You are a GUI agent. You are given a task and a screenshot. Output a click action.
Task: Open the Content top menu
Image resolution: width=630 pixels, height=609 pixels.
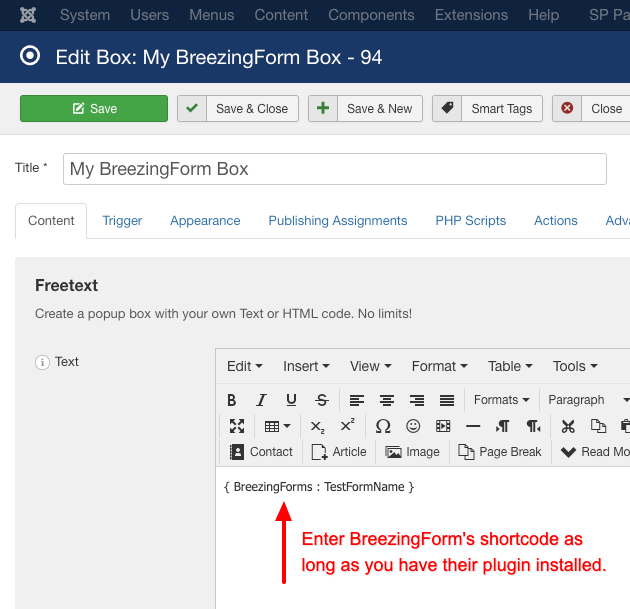[281, 15]
